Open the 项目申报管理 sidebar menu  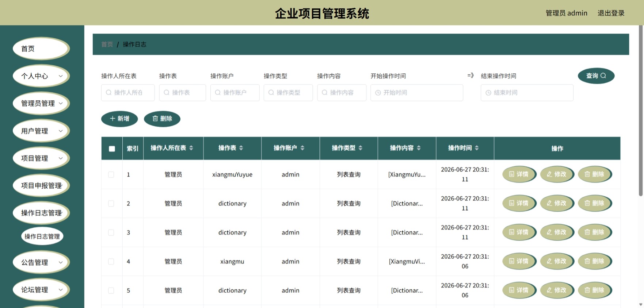pyautogui.click(x=41, y=185)
